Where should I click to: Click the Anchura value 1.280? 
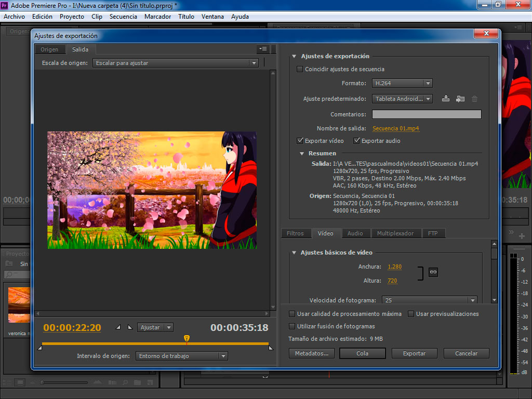click(x=395, y=267)
